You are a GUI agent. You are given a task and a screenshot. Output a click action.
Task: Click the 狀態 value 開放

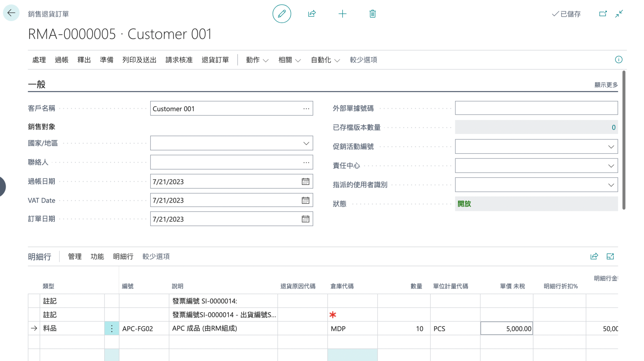pos(536,204)
